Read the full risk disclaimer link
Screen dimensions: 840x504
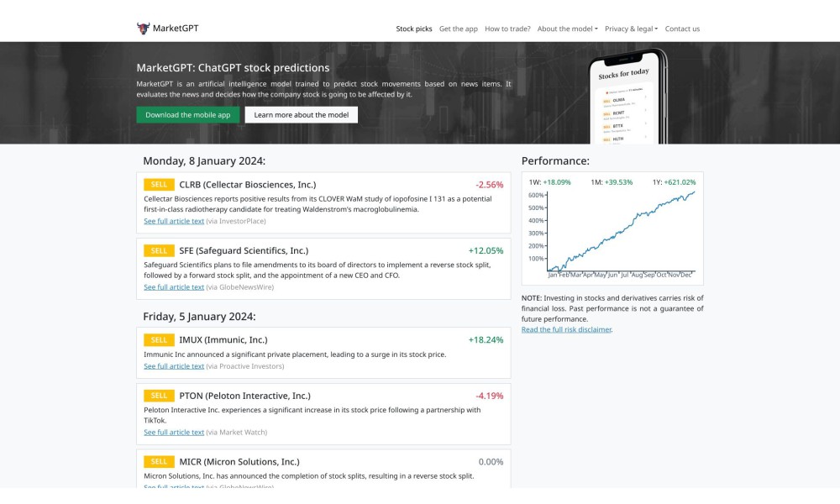(x=566, y=329)
